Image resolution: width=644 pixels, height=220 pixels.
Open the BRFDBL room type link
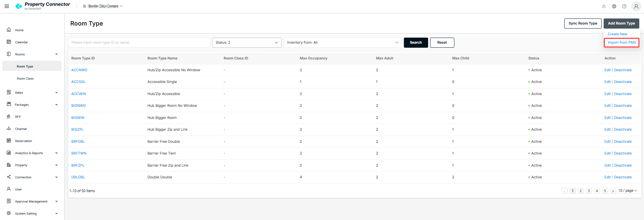pos(78,141)
